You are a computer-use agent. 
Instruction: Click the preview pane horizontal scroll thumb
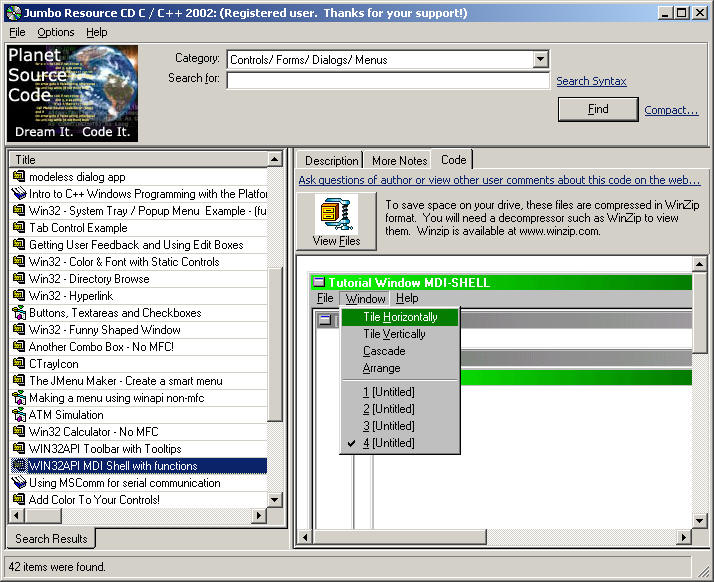click(x=400, y=537)
